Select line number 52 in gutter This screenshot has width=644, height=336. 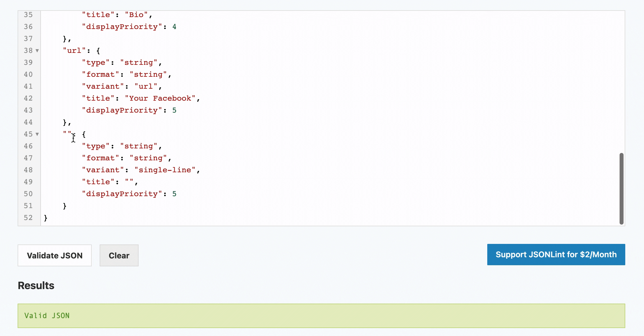pos(28,218)
